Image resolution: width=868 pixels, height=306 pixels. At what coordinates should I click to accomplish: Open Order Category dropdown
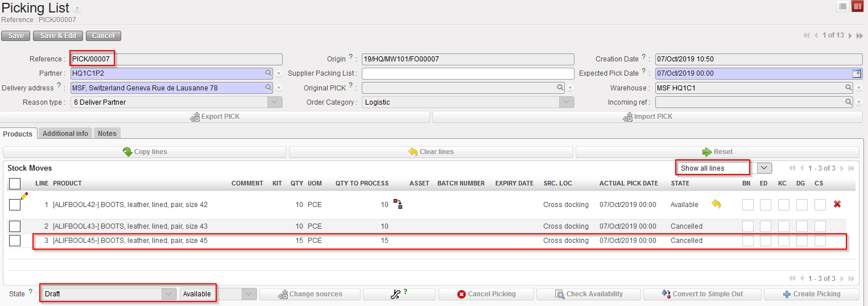pos(567,102)
